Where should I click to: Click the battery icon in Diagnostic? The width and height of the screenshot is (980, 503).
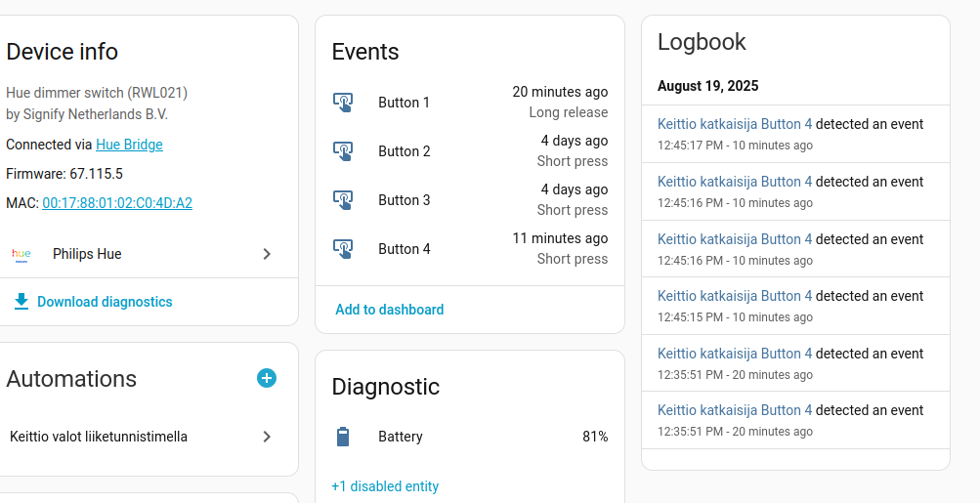coord(343,437)
